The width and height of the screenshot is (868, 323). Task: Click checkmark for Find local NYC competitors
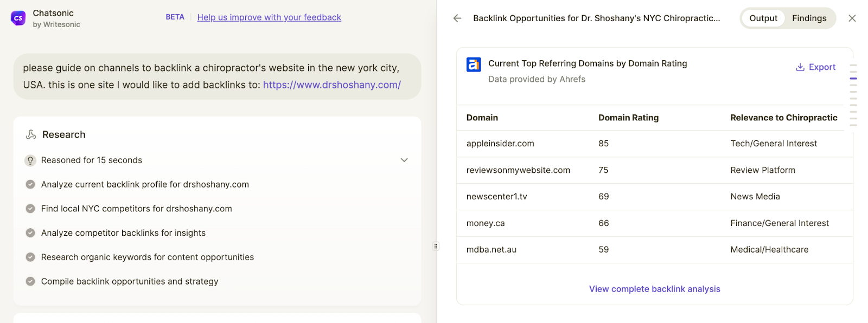[x=30, y=209]
